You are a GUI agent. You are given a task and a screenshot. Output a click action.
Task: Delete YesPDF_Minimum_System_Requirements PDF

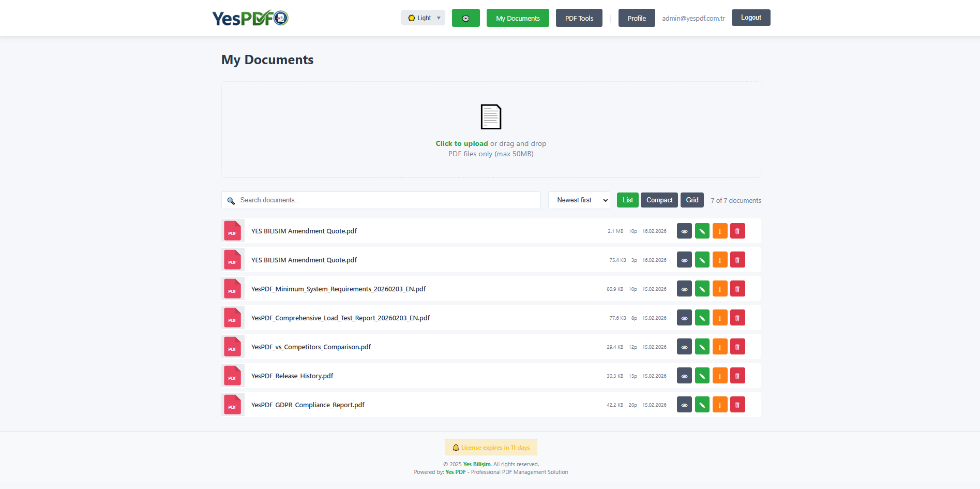[x=737, y=289]
